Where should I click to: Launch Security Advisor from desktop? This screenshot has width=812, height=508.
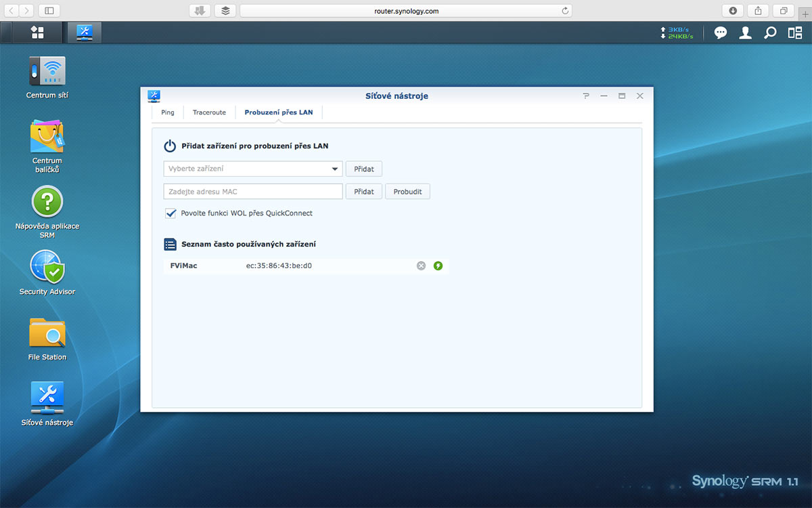click(47, 268)
